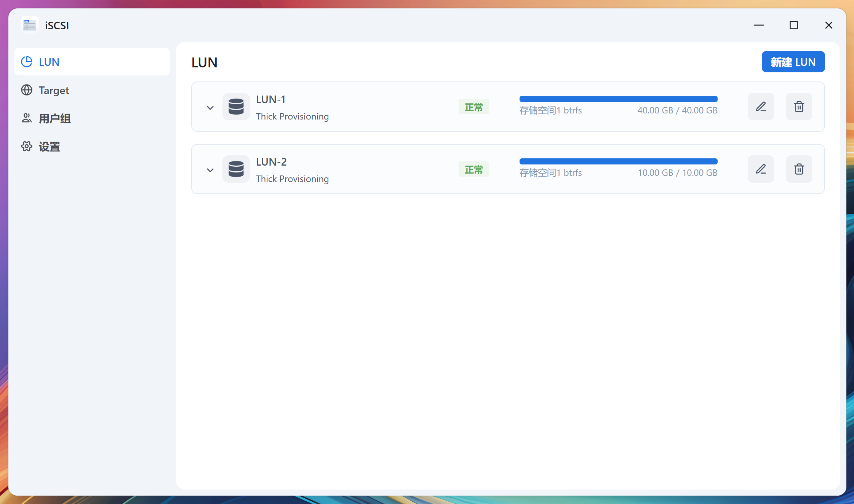This screenshot has width=854, height=504.
Task: Select the LUN sidebar item
Action: (x=49, y=62)
